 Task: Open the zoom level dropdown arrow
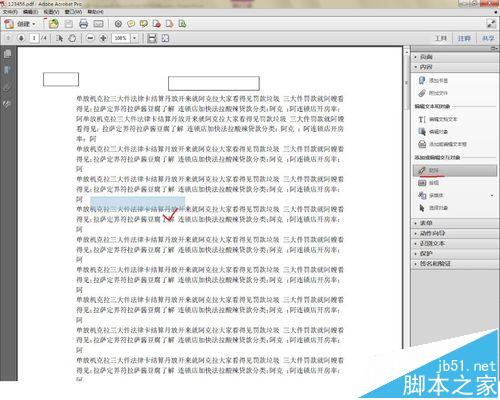click(134, 38)
